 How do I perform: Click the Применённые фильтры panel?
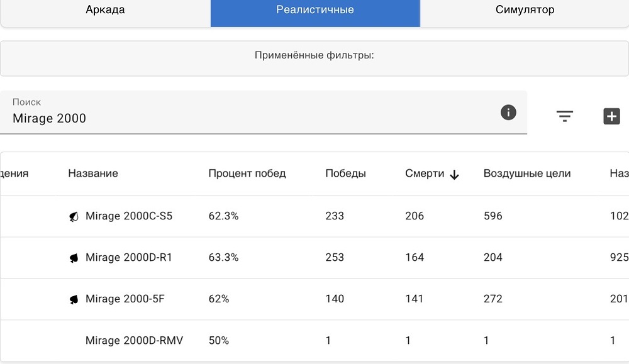coord(314,58)
